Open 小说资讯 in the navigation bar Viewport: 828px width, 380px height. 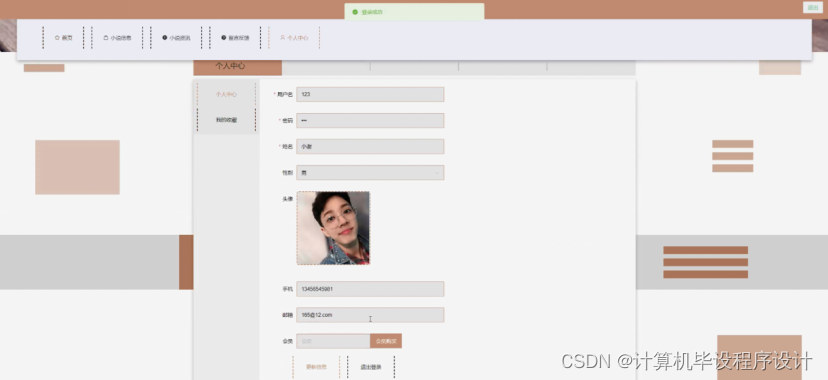tap(176, 38)
